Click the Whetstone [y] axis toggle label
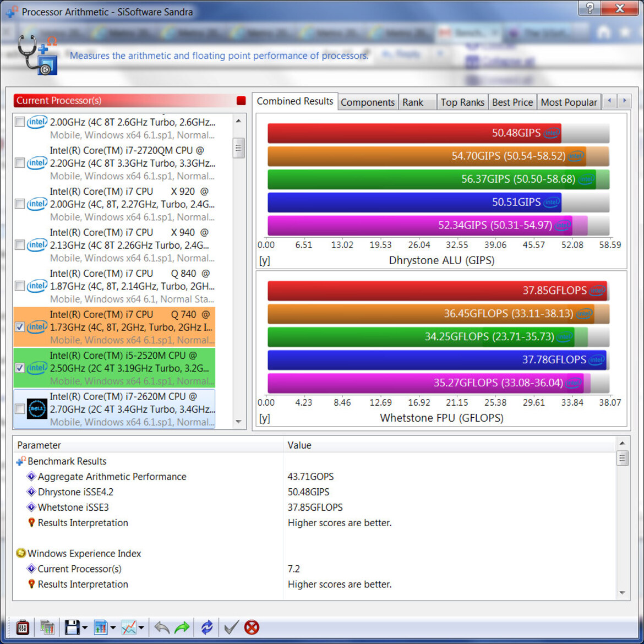The image size is (644, 644). pyautogui.click(x=265, y=418)
